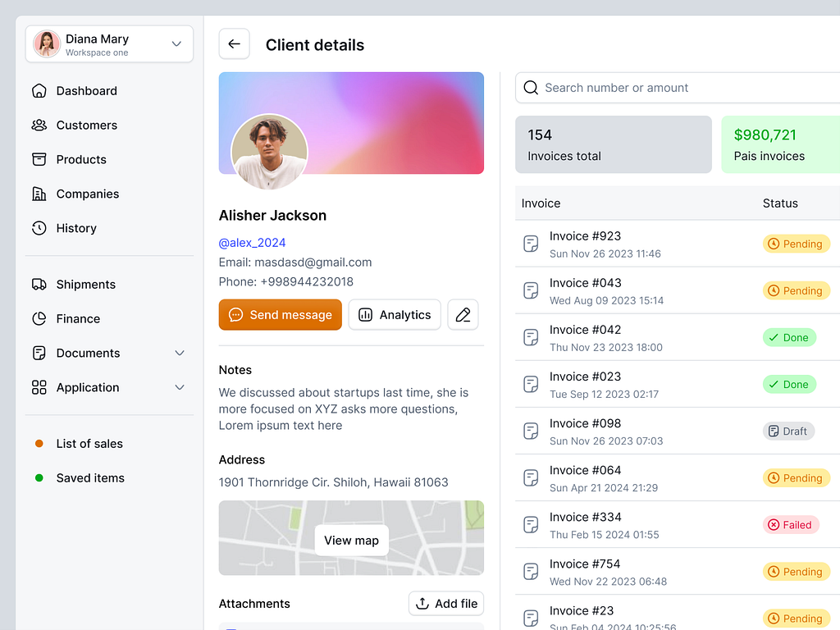Image resolution: width=840 pixels, height=630 pixels.
Task: Open Saved items from the sidebar
Action: coord(89,477)
